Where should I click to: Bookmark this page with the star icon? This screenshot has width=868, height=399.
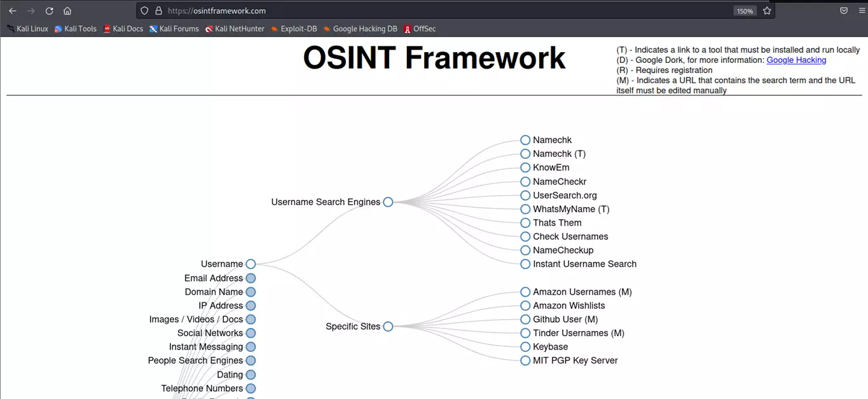767,11
